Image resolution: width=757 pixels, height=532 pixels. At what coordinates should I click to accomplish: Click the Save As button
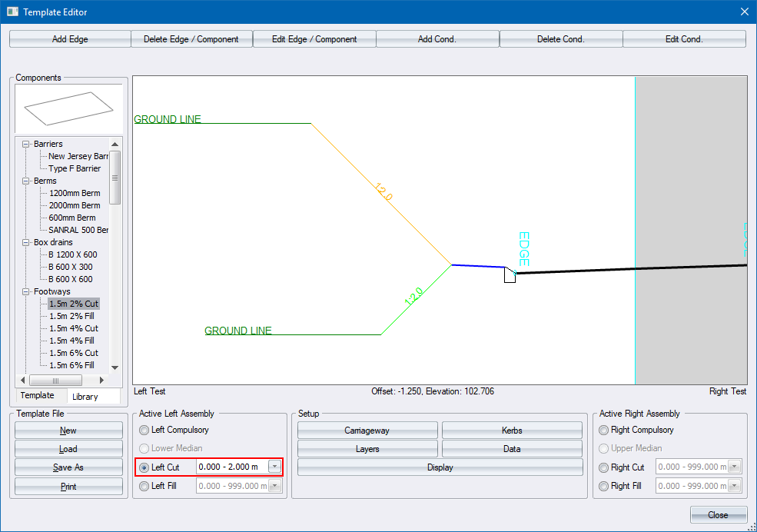click(68, 467)
